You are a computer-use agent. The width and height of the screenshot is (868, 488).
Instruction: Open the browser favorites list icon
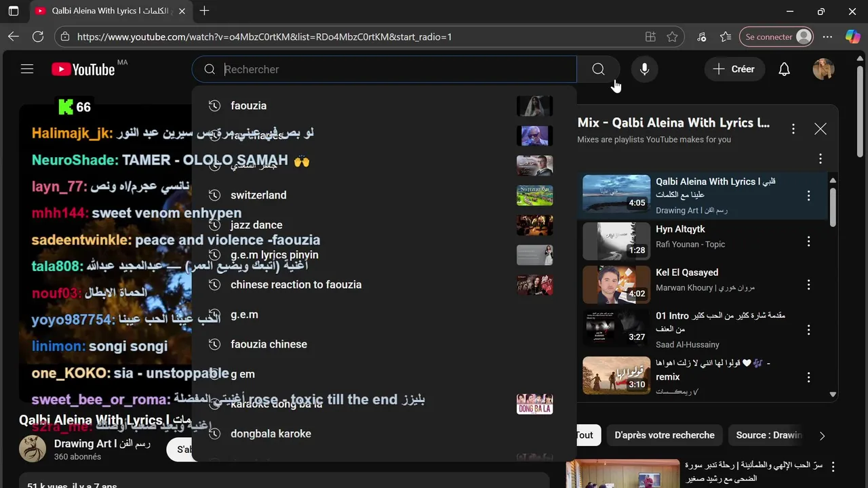pyautogui.click(x=726, y=37)
